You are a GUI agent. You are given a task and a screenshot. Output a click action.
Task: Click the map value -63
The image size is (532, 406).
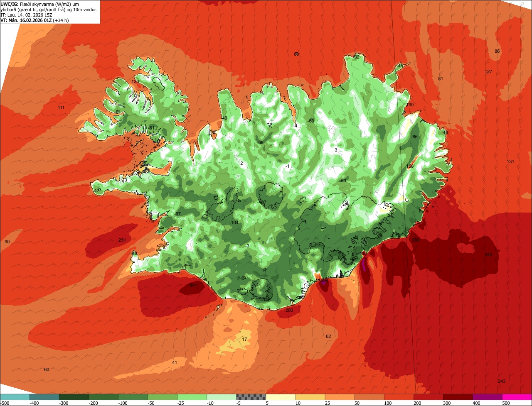[x=343, y=181]
